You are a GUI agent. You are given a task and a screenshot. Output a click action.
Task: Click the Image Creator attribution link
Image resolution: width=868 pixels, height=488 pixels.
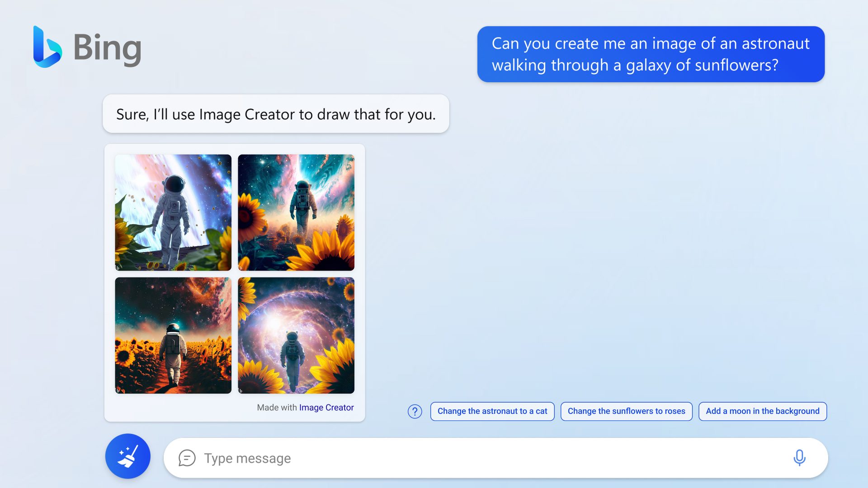[327, 408]
